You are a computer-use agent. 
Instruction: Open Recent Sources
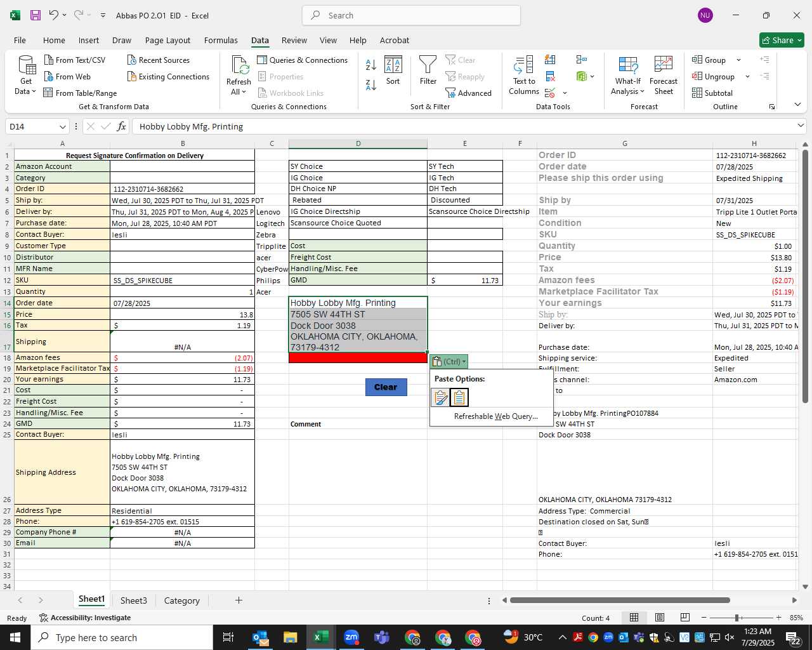click(158, 60)
